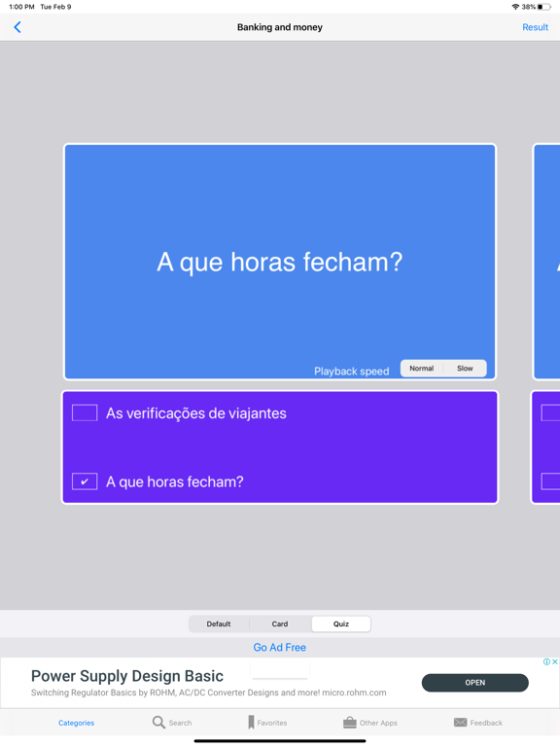This screenshot has width=560, height=747.
Task: Open the Search tab magnifier icon
Action: (x=158, y=723)
